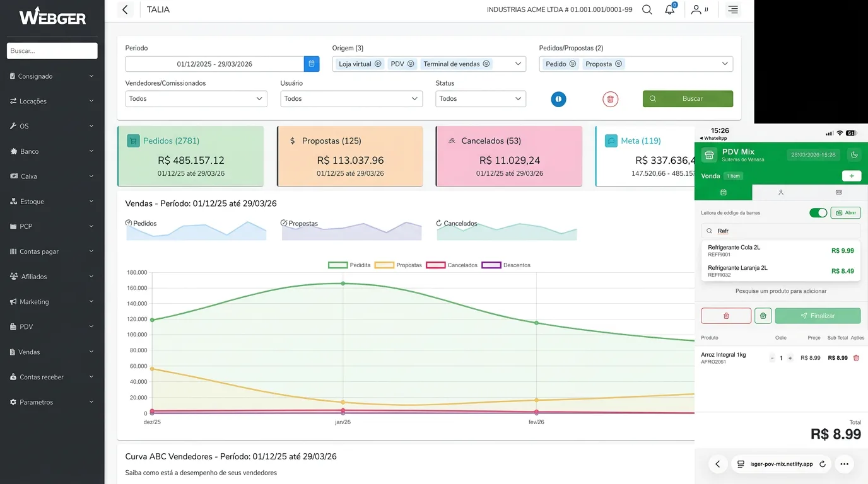Click the Pedidos (2781) card
This screenshot has width=868, height=484.
[x=191, y=156]
